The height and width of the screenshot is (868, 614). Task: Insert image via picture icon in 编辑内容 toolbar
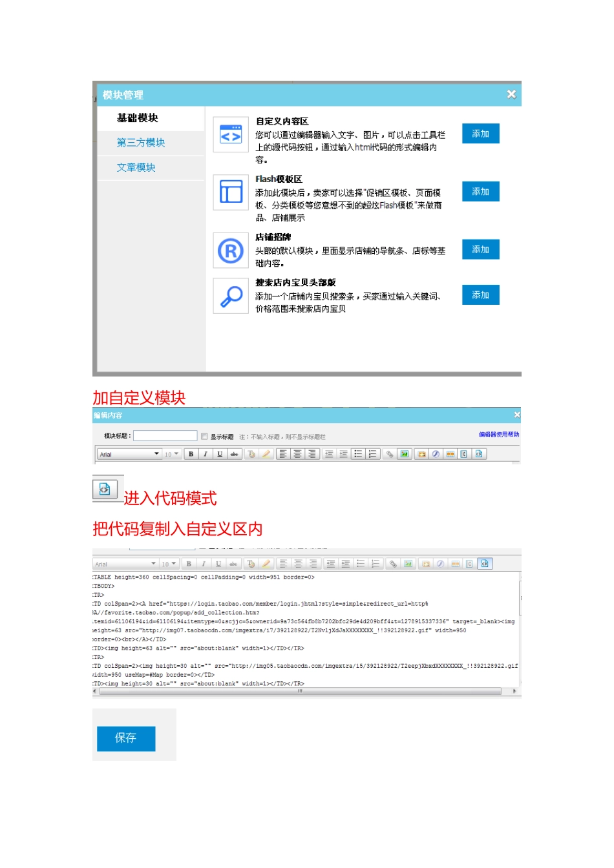[x=404, y=454]
